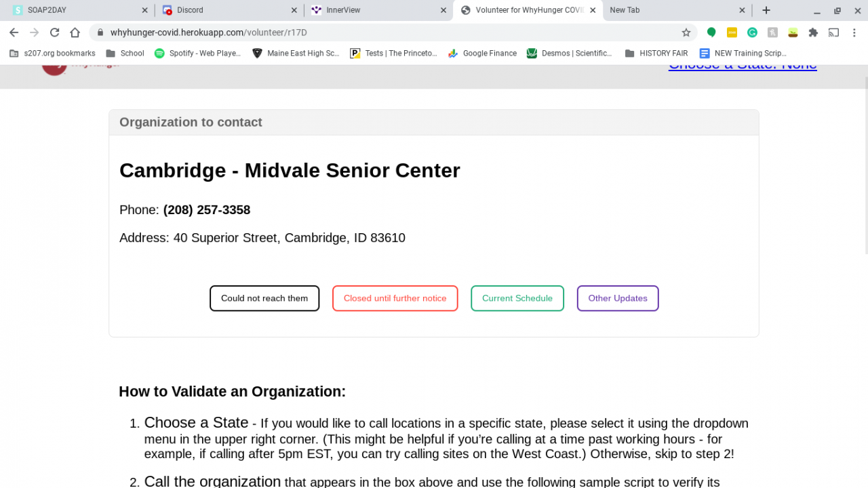
Task: Open the Other Updates button
Action: (x=618, y=298)
